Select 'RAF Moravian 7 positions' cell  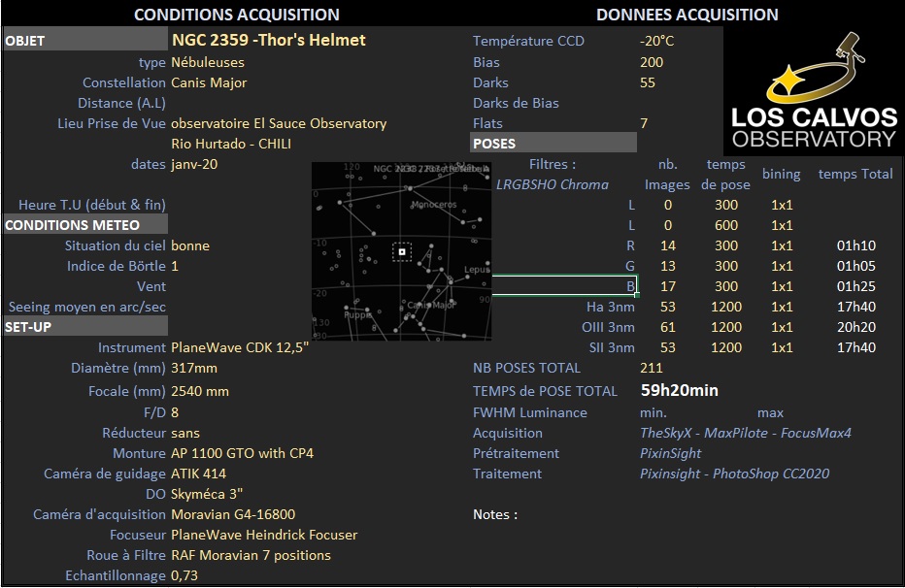251,555
